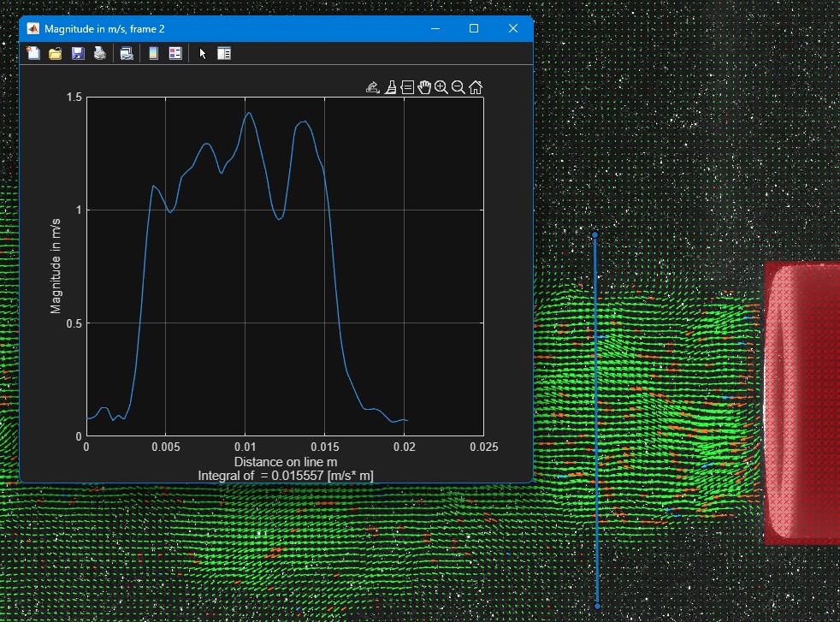Screen dimensions: 840x622
Task: Click the x-axis tick label 0.025
Action: point(484,447)
